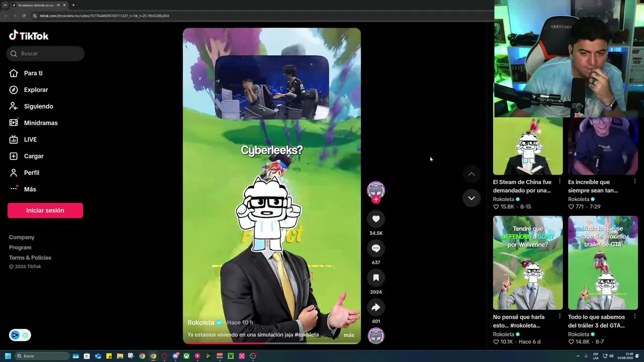The width and height of the screenshot is (644, 362).
Task: Open Rokoleta's profile from the video overlay
Action: click(x=201, y=323)
